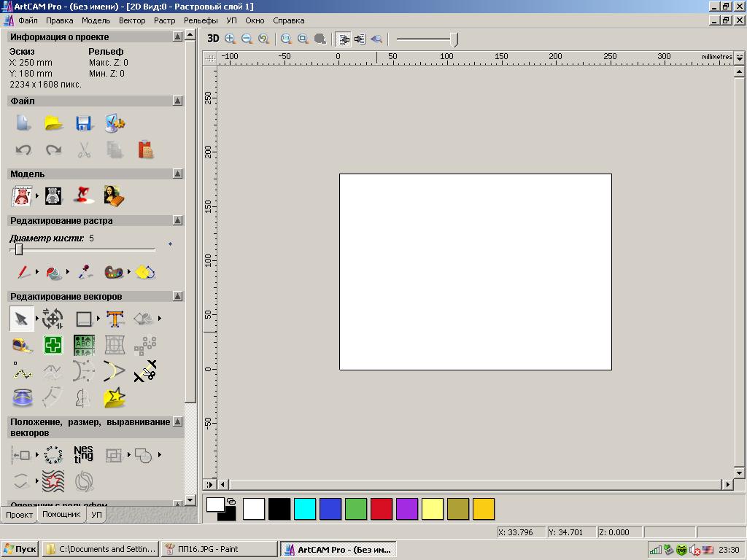Screen dimensions: 747x560
Task: Paste with the red clipboard icon
Action: pyautogui.click(x=145, y=149)
